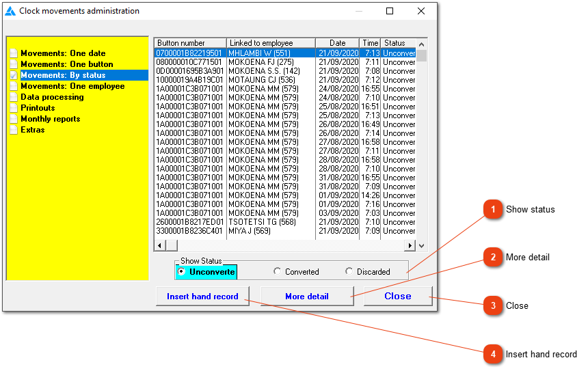Click the page icon beside Extras
The height and width of the screenshot is (371, 588).
point(14,130)
